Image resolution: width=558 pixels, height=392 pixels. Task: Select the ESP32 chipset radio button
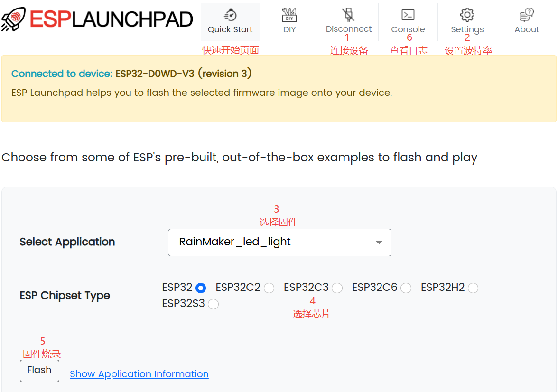[x=201, y=288]
